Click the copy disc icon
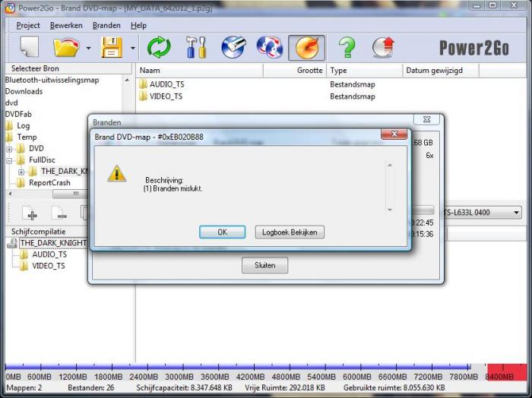 click(x=270, y=47)
